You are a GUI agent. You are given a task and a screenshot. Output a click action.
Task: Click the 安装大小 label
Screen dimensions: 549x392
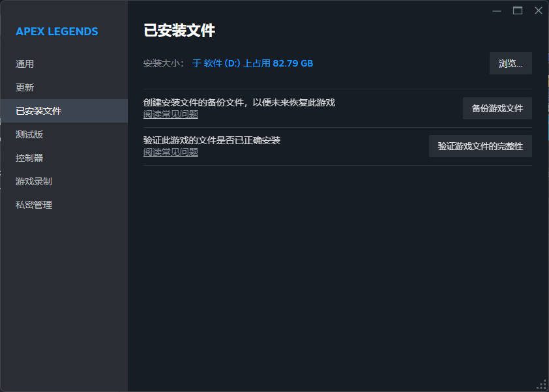coord(163,63)
